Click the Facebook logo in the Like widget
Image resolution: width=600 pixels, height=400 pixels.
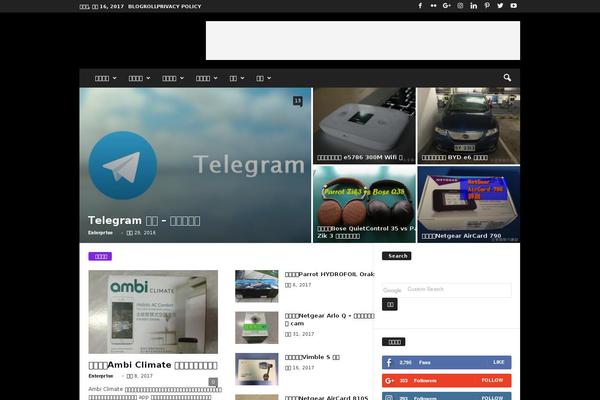pos(389,362)
